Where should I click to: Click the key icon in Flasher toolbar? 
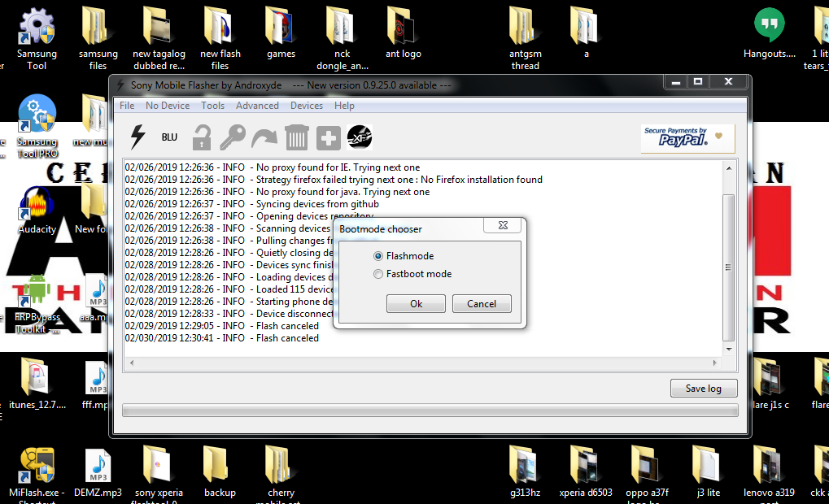pos(233,137)
